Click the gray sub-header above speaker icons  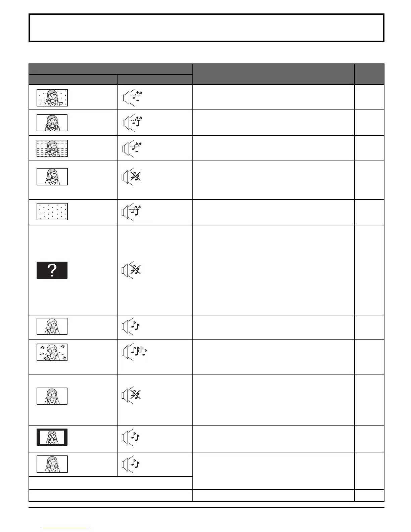[x=154, y=80]
